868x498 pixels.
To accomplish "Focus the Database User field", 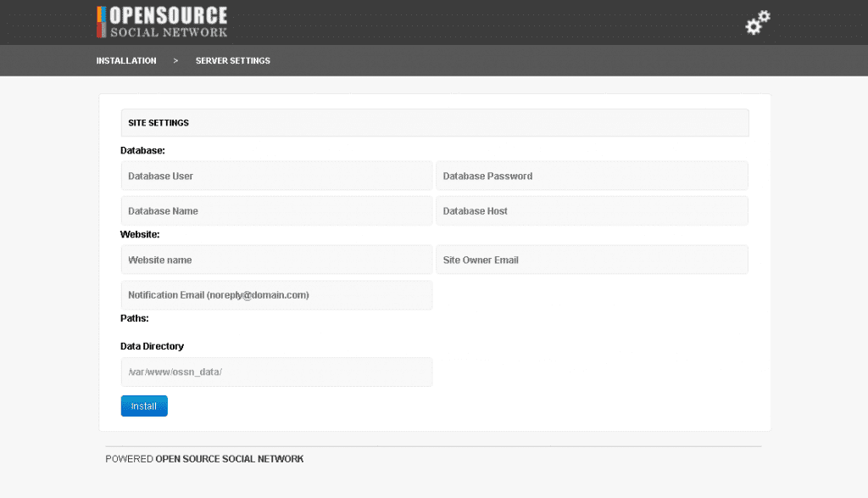I will (x=277, y=176).
